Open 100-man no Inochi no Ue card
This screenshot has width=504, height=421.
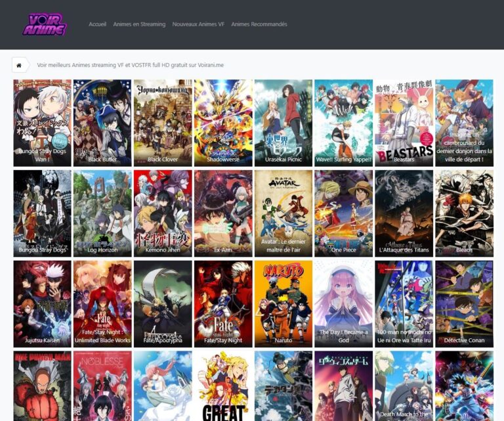click(404, 304)
